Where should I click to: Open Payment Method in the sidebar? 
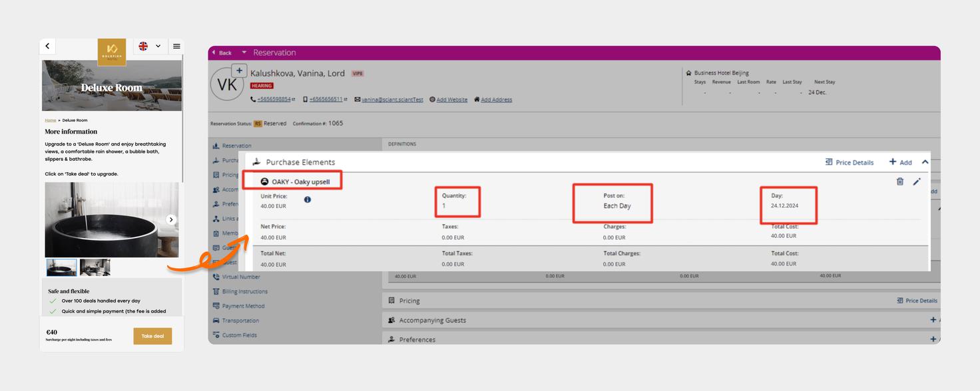(x=243, y=306)
